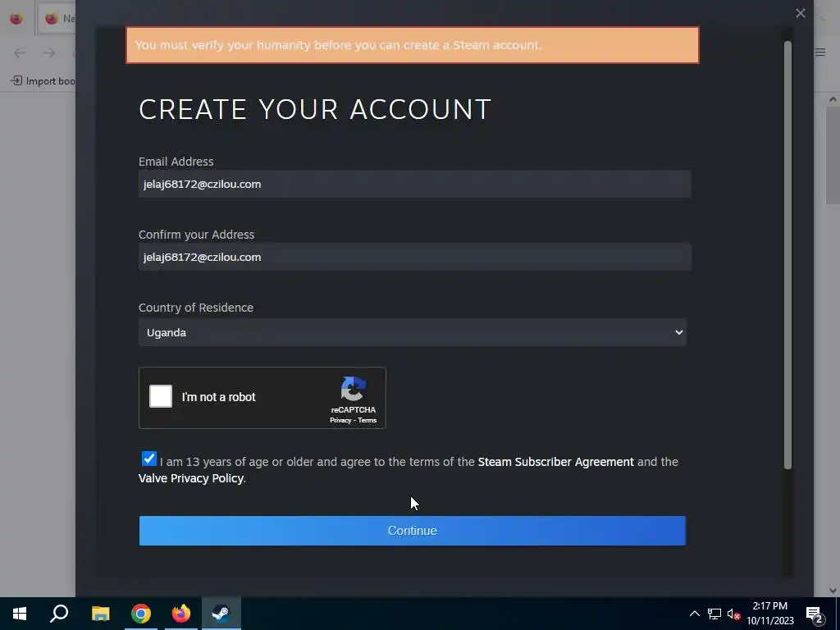Image resolution: width=840 pixels, height=630 pixels.
Task: Check the I'm not a robot box
Action: pos(161,396)
